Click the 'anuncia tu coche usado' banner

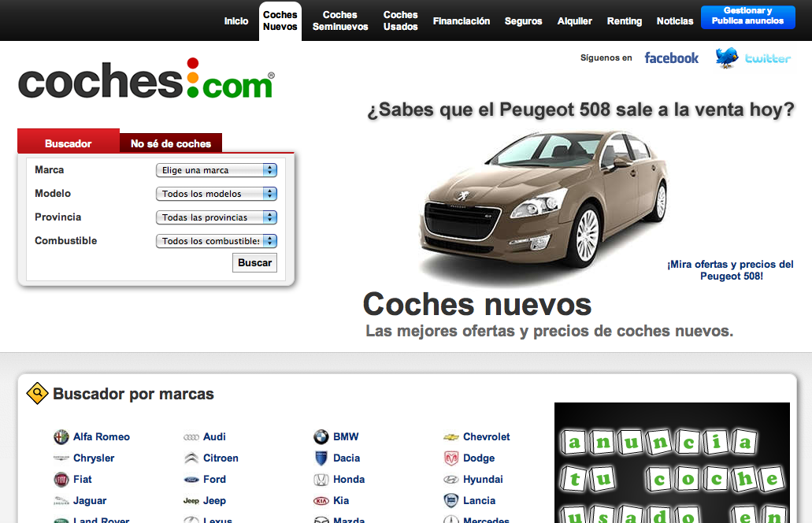[x=672, y=463]
